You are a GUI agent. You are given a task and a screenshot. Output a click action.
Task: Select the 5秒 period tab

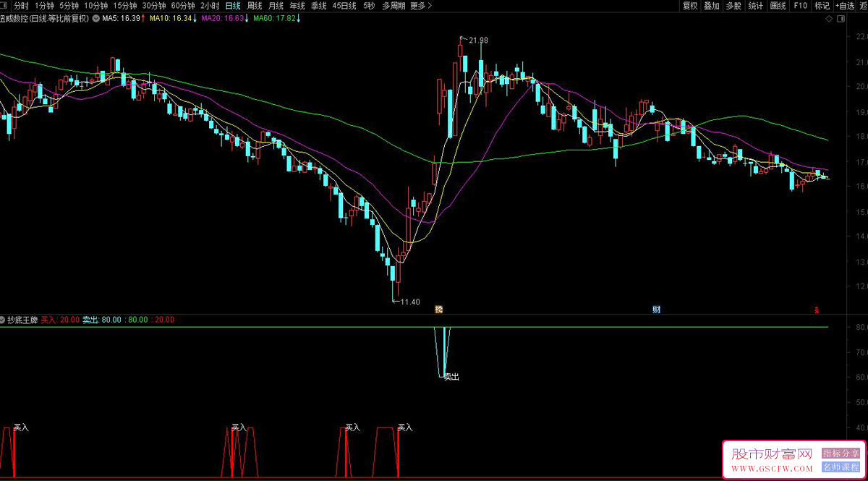coord(369,6)
